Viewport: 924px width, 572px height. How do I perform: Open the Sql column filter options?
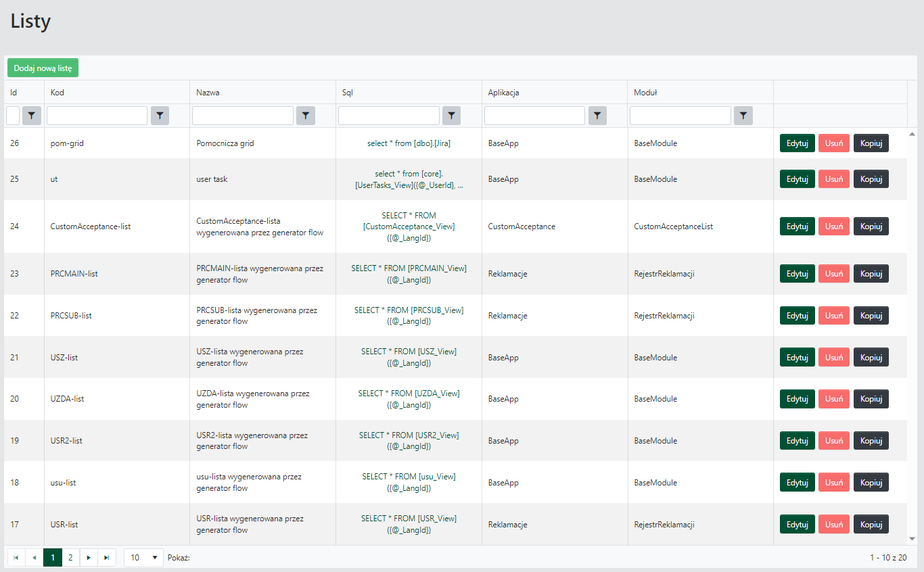point(451,116)
